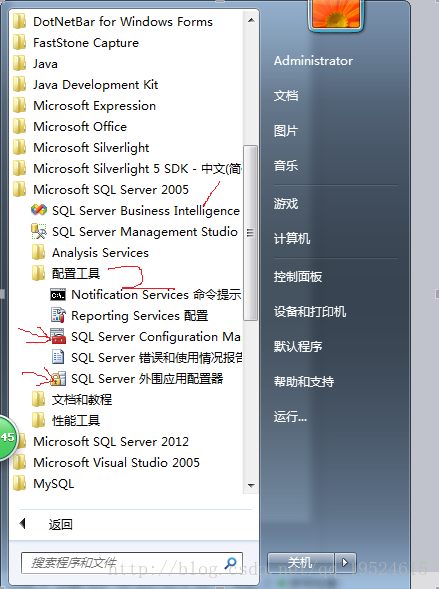The height and width of the screenshot is (589, 439).
Task: Expand the Microsoft SQL Server 2012 folder
Action: (x=111, y=441)
